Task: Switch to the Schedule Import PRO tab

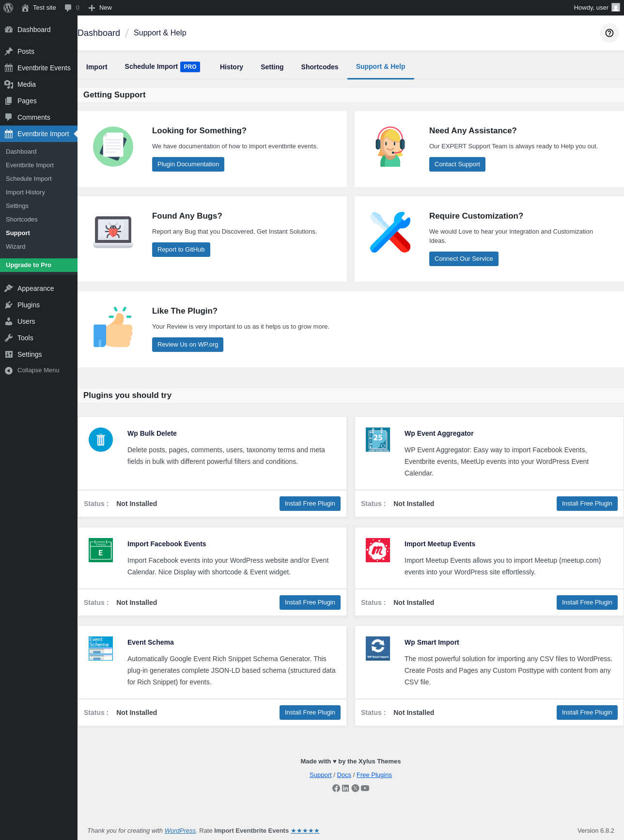Action: coord(162,67)
